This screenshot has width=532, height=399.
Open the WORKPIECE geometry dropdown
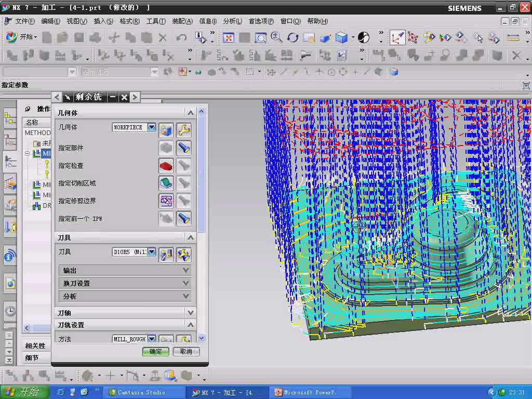click(152, 127)
